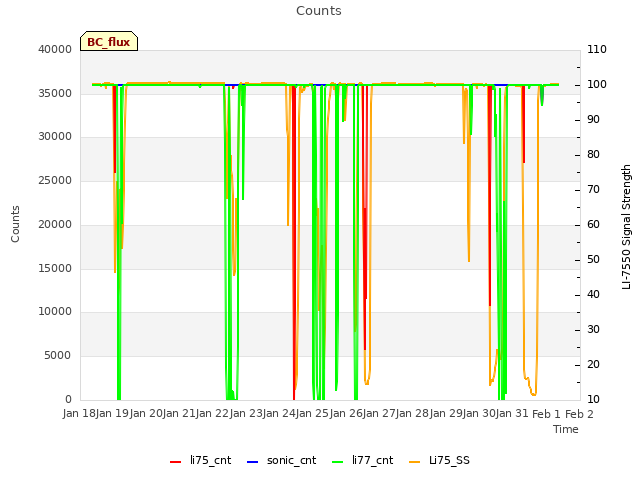Click the red li75_cnt legend swatch
This screenshot has height=480, width=640.
click(176, 462)
